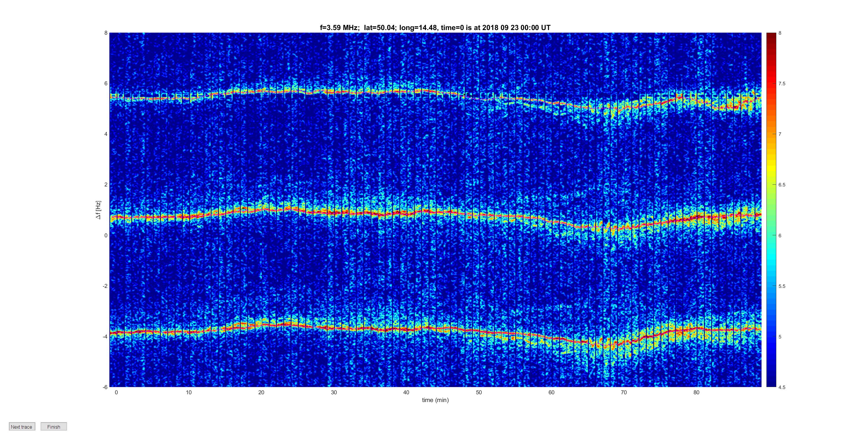Screen dimensions: 868x435
Task: Click the Finish button
Action: click(54, 427)
